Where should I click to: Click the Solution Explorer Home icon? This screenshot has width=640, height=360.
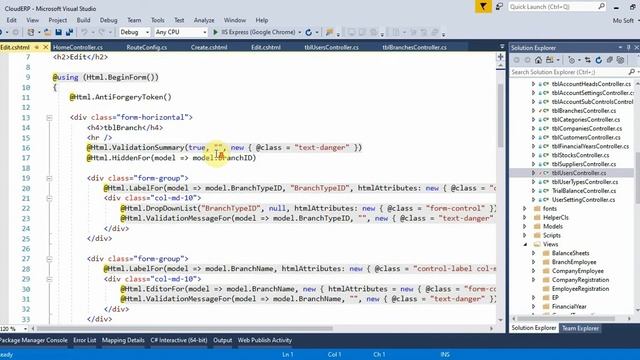point(538,60)
